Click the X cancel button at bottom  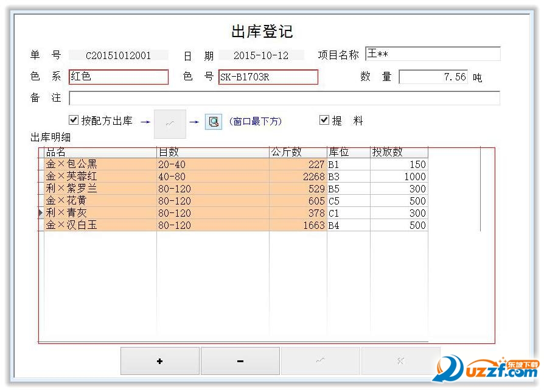[401, 361]
